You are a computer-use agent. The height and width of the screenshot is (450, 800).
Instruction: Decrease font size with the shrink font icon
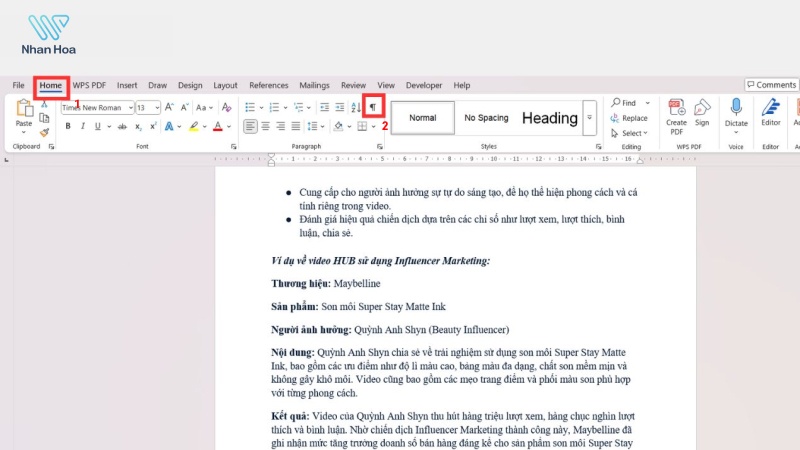pyautogui.click(x=184, y=107)
